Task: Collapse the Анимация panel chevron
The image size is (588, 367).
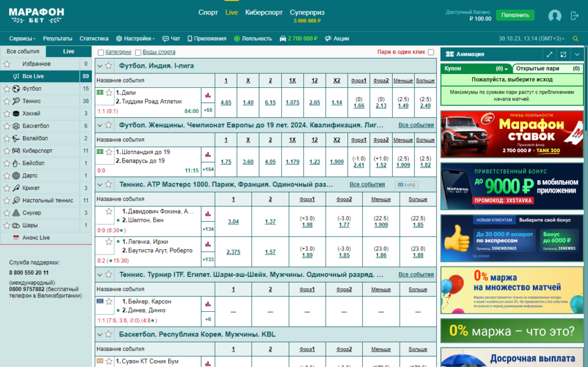Action: point(577,55)
